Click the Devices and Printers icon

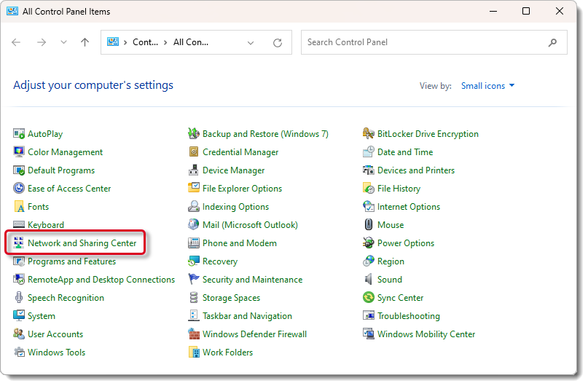pos(368,170)
